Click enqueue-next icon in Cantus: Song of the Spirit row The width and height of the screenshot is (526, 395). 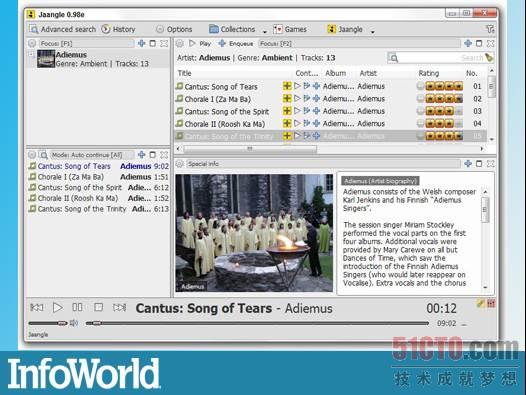[307, 111]
